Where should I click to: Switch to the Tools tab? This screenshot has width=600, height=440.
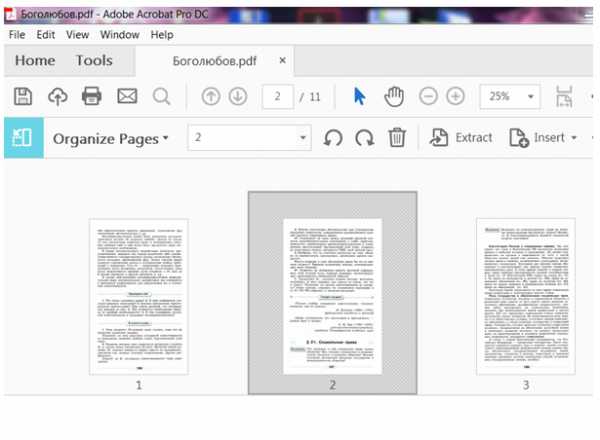94,60
